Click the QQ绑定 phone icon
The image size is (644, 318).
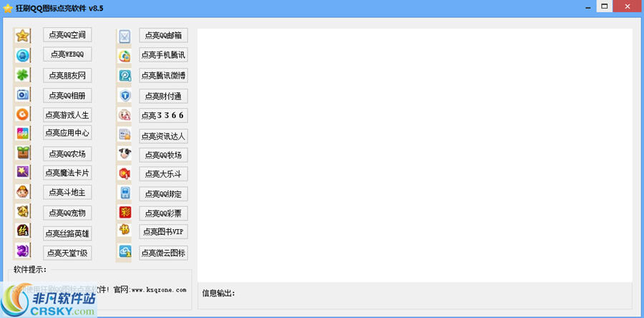[x=125, y=193]
